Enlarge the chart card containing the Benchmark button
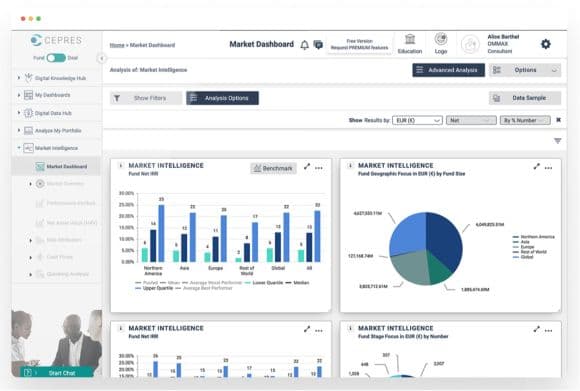 (x=307, y=167)
